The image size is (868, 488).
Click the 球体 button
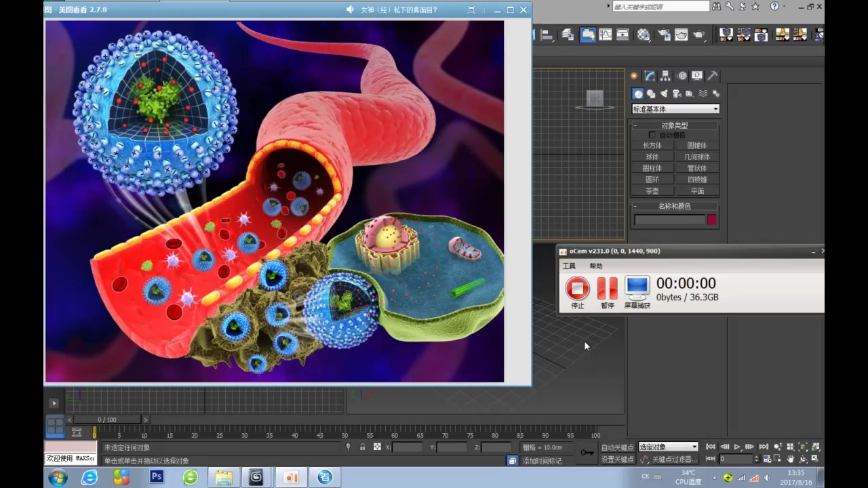[x=652, y=157]
